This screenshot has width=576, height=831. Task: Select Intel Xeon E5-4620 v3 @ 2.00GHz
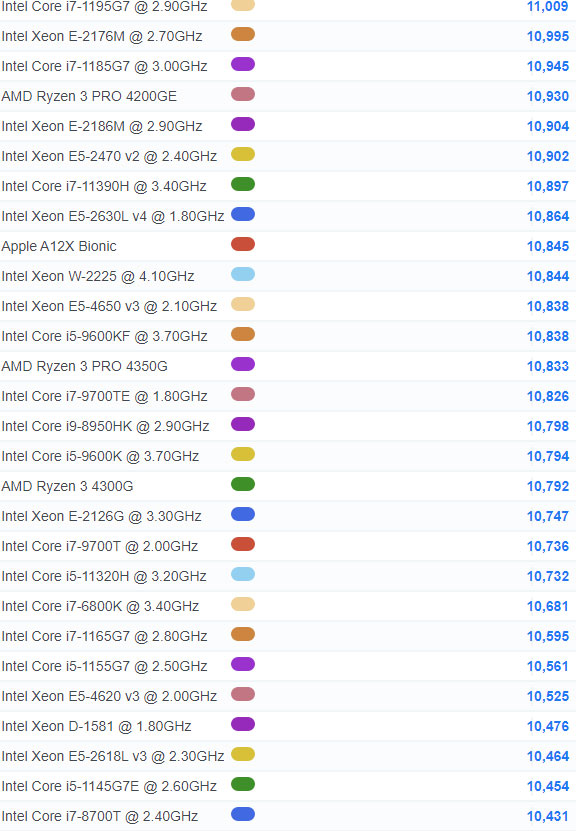(109, 696)
